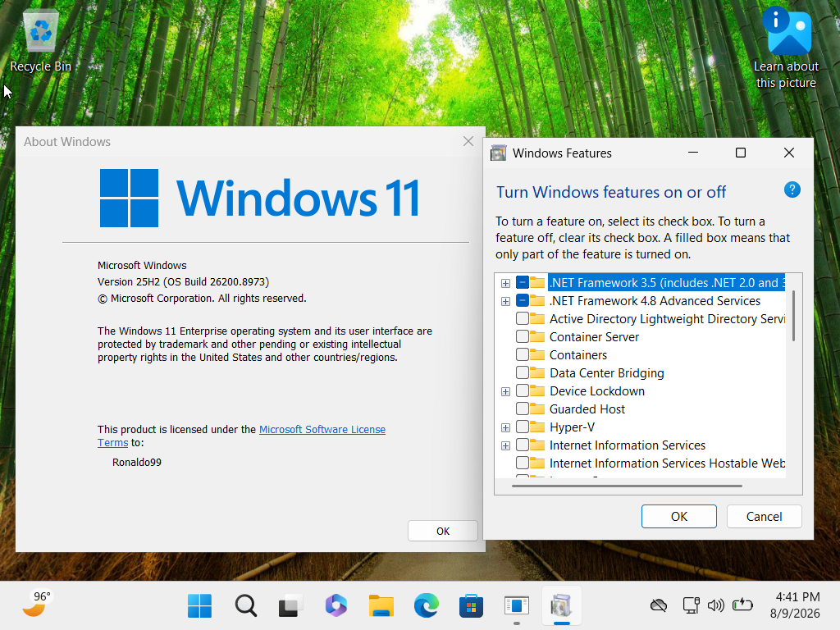Click the Windows Features taskbar icon
Viewport: 840px width, 630px height.
tap(561, 606)
